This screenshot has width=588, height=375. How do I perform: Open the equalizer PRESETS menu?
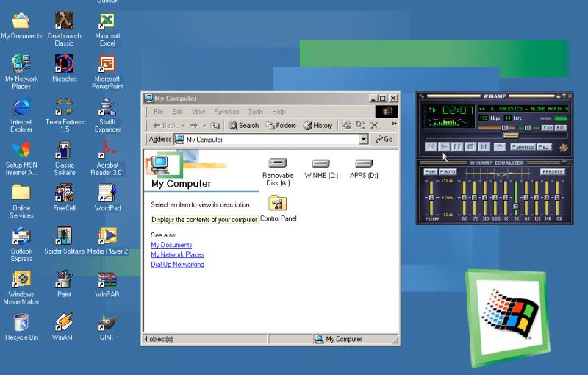(553, 172)
